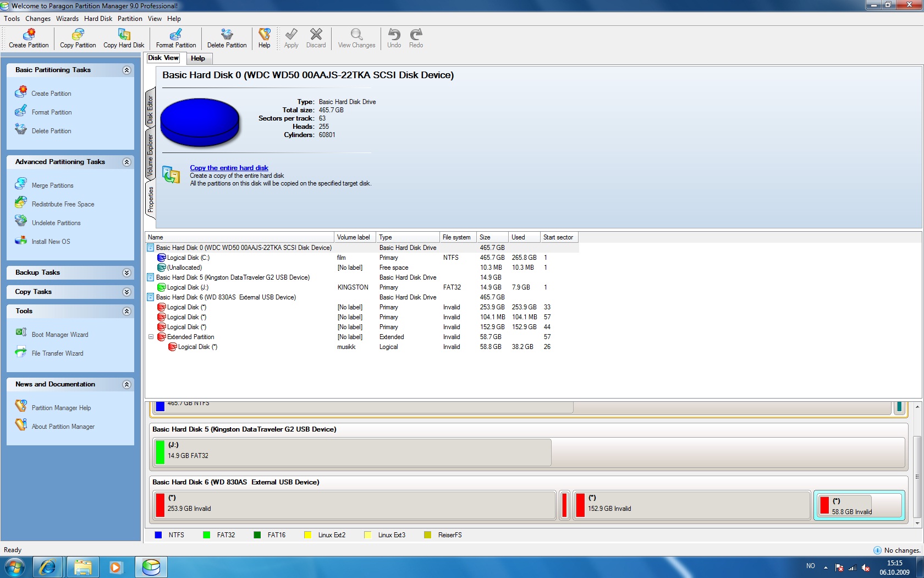The width and height of the screenshot is (924, 578).
Task: Select Create Partition in Basic Partitioning Tasks
Action: [x=51, y=94]
